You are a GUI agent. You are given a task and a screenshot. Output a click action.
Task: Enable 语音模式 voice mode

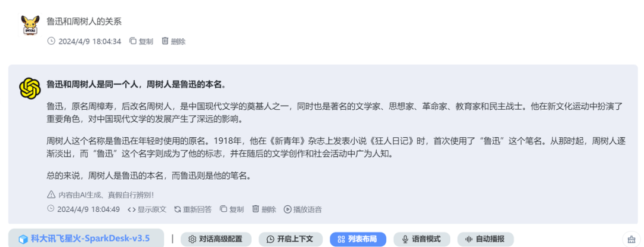click(x=422, y=239)
